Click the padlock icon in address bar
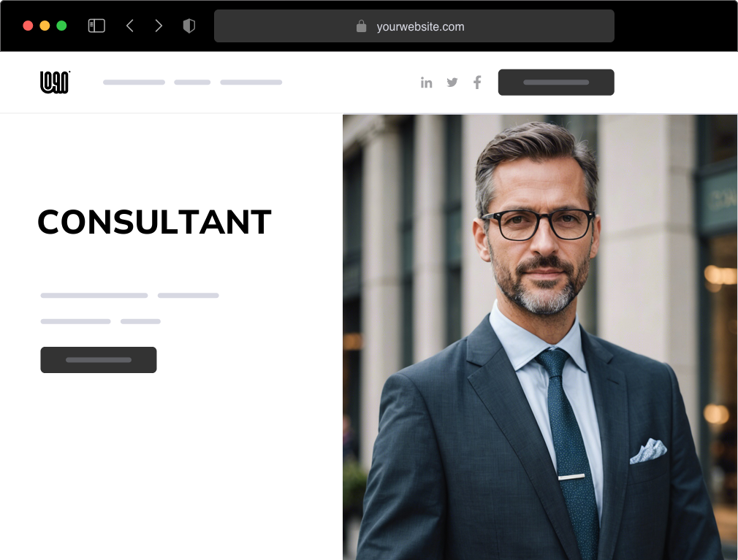This screenshot has height=560, width=738. (361, 26)
